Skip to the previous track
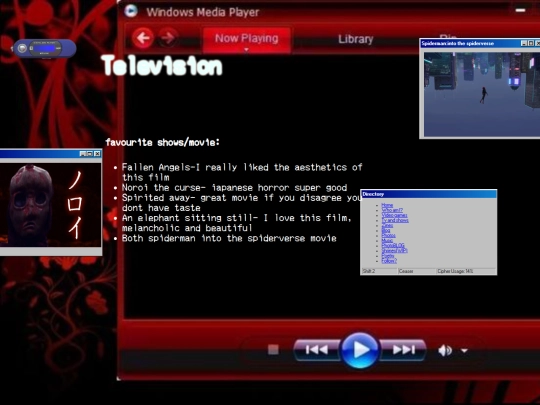This screenshot has height=405, width=540. [317, 350]
